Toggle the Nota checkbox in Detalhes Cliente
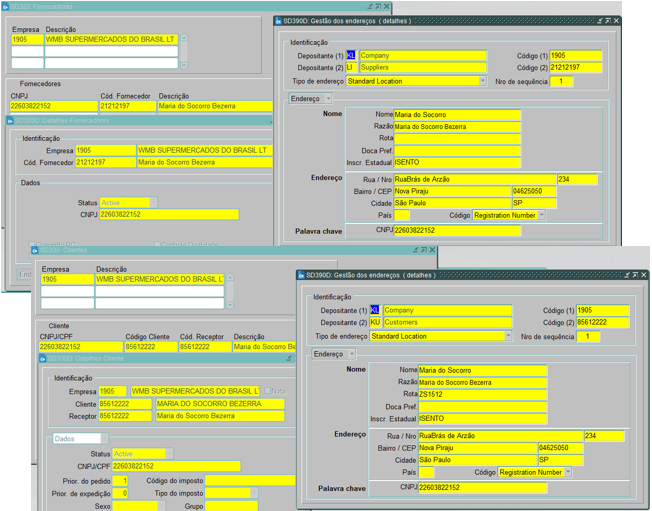This screenshot has width=652, height=511. [267, 391]
